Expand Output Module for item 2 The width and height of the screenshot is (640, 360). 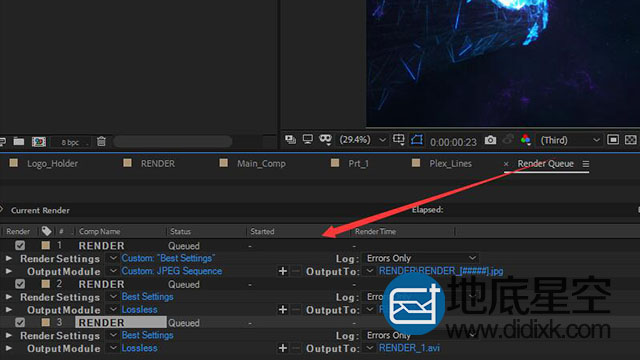(9, 309)
